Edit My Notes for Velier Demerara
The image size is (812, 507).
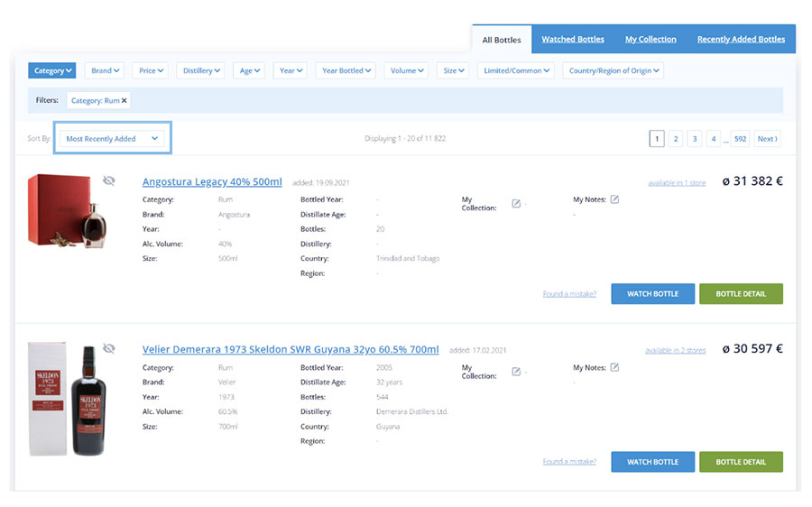coord(614,367)
